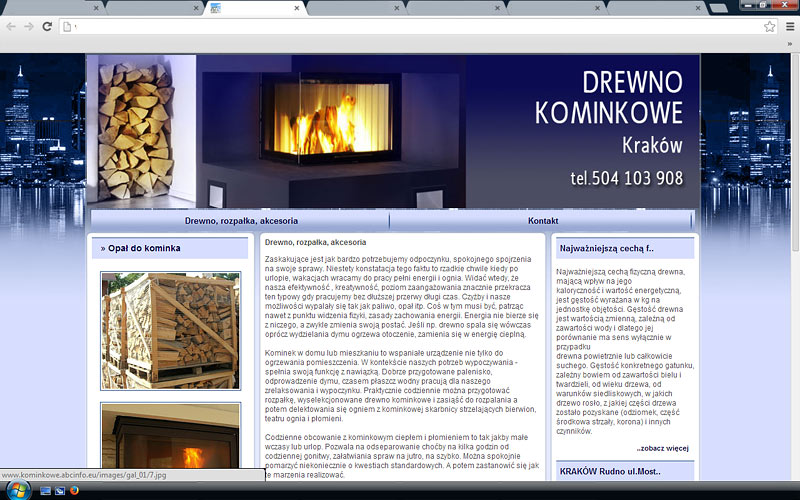Click the 'Opał do kominka' sidebar heading
The width and height of the screenshot is (800, 500).
[x=141, y=248]
